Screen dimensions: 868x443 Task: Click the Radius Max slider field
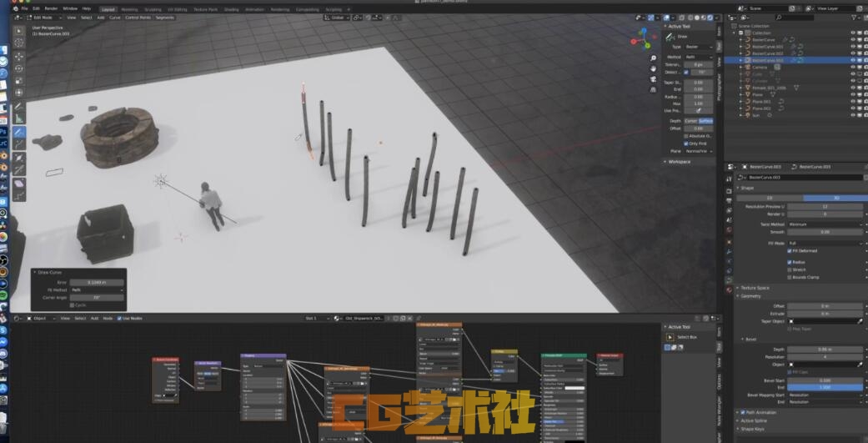point(699,103)
